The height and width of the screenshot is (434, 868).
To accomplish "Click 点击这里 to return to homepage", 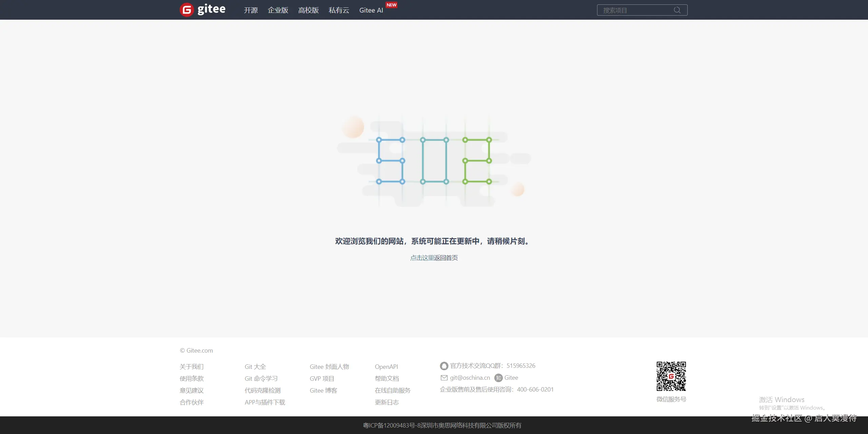I will pos(422,258).
